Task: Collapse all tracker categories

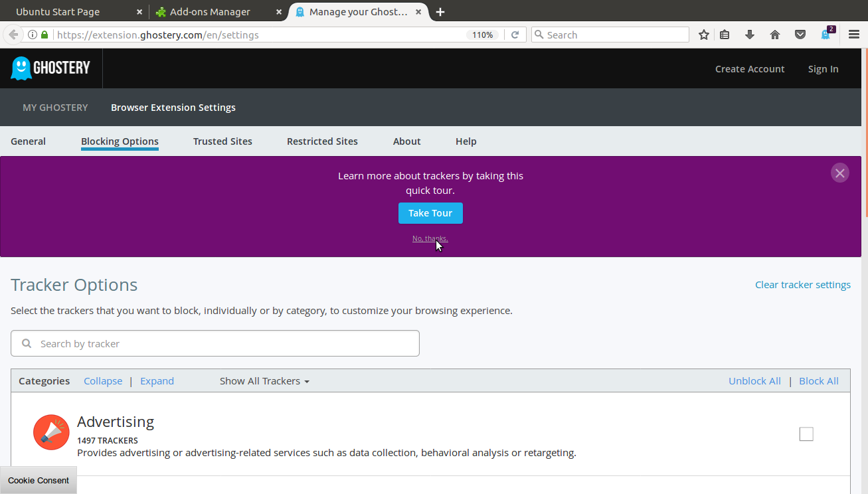Action: [x=103, y=380]
